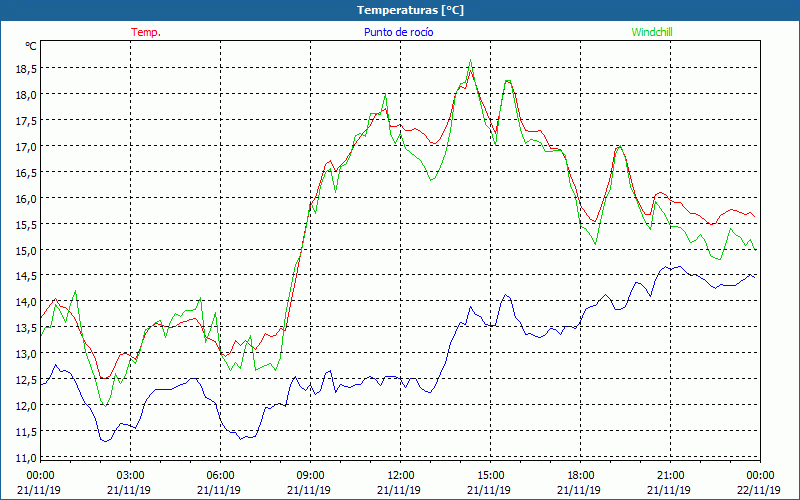The height and width of the screenshot is (500, 800).
Task: Click the 17,5 y-axis value
Action: point(26,120)
